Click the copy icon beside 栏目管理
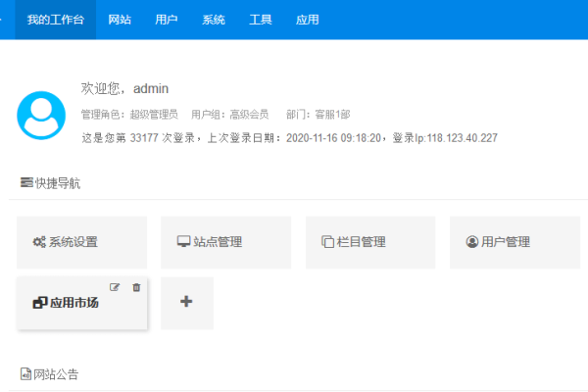 point(327,242)
